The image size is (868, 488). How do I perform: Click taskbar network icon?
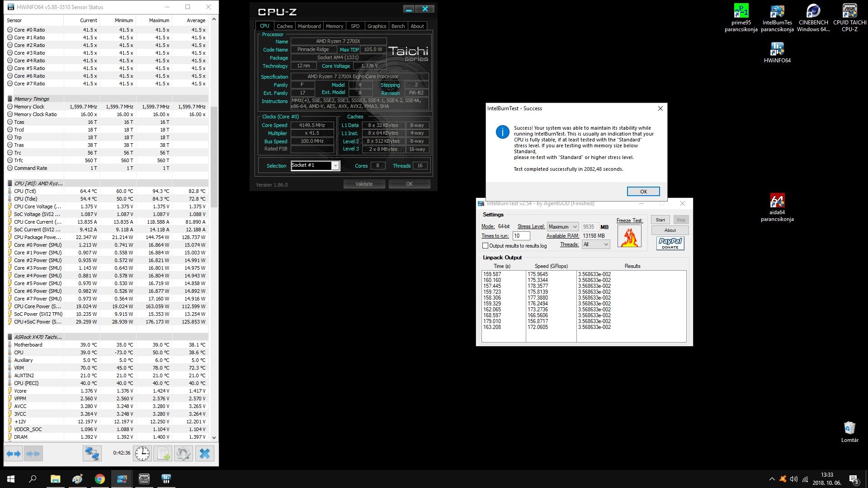[x=805, y=479]
